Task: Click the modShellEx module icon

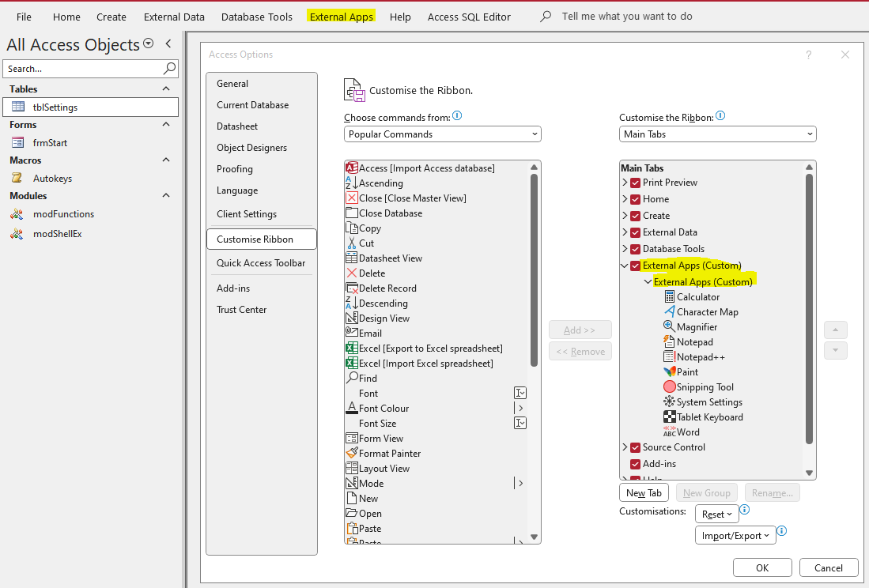Action: (x=17, y=234)
